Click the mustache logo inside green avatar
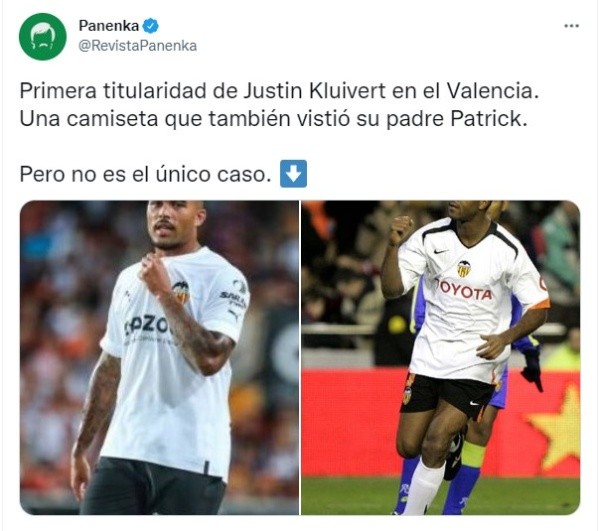 tap(43, 37)
